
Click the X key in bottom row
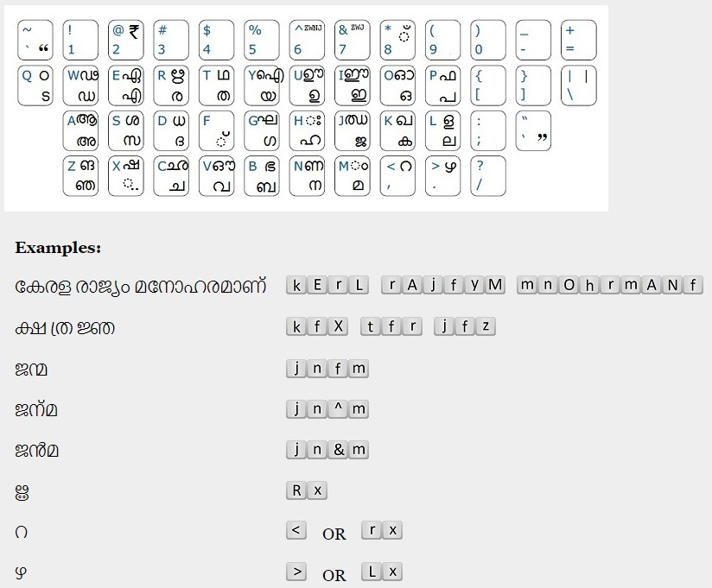[126, 176]
